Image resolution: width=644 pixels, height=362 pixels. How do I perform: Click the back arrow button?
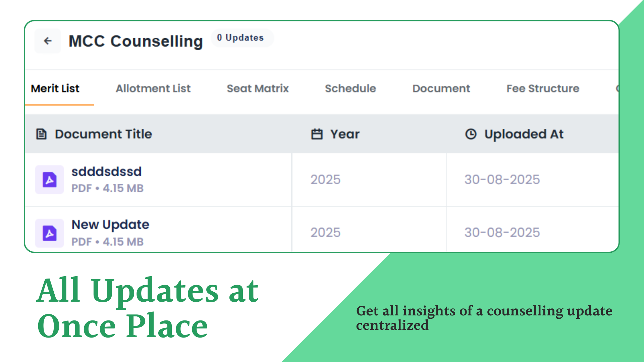[48, 41]
